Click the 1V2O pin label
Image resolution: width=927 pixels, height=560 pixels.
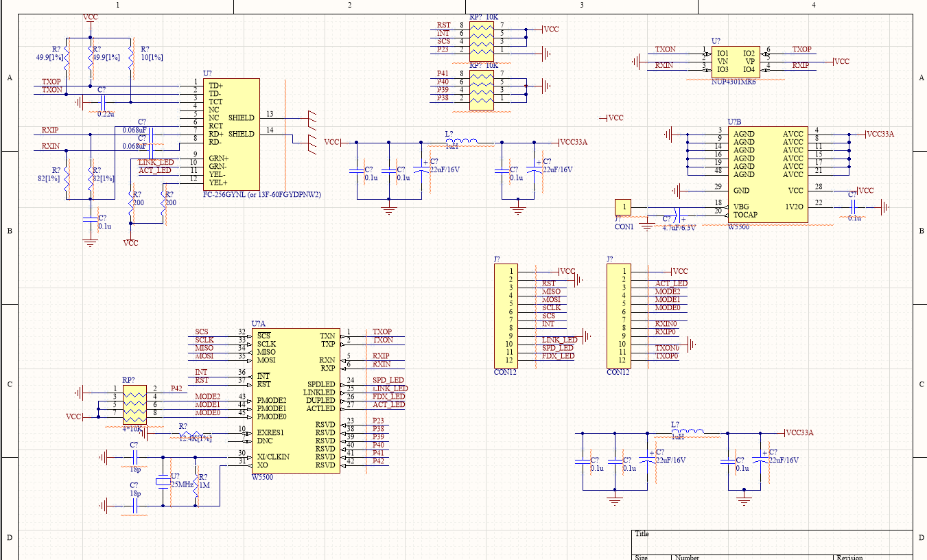[795, 207]
